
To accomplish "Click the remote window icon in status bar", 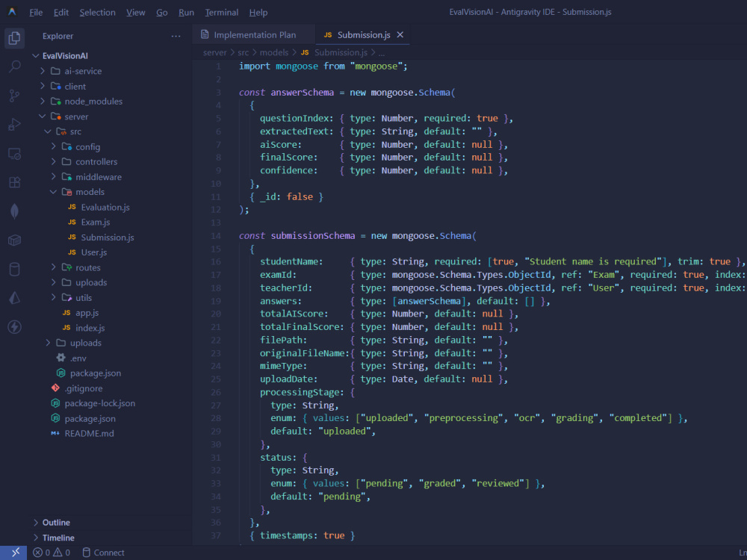I will coord(15,553).
